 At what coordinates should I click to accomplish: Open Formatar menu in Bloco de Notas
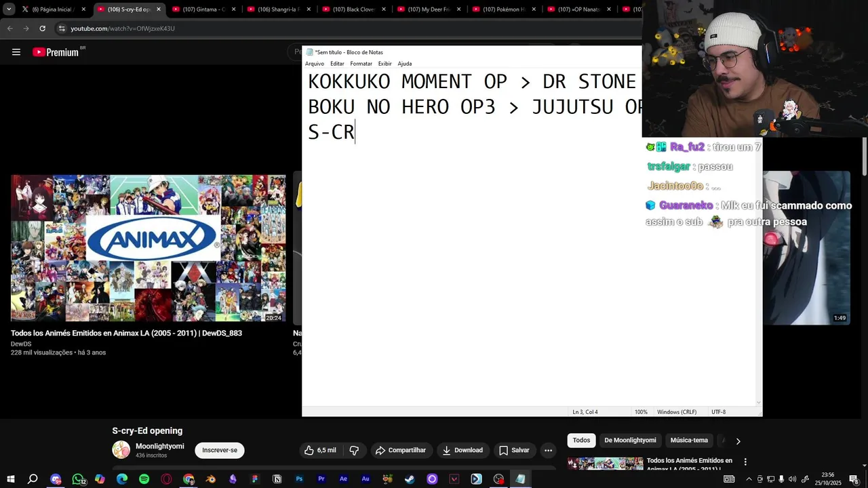[361, 64]
